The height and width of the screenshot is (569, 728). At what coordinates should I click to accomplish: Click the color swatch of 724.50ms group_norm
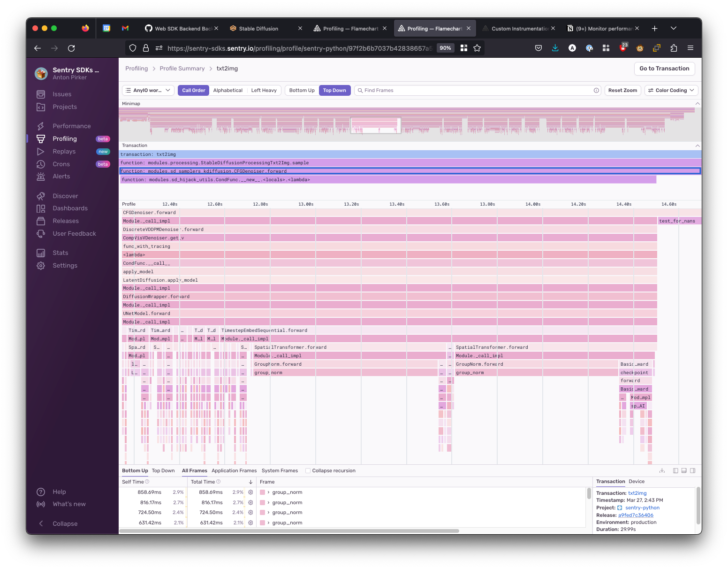coord(262,513)
